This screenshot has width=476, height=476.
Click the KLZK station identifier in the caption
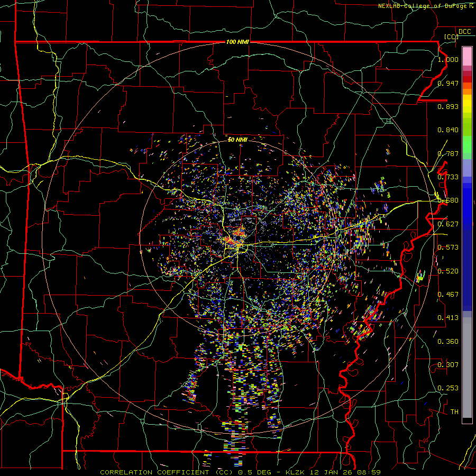296,472
